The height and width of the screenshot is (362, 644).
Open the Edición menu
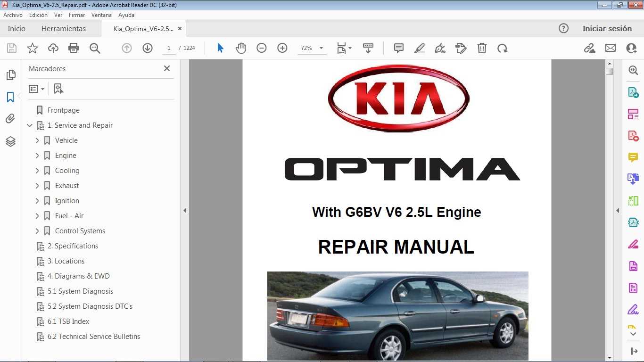tap(39, 15)
